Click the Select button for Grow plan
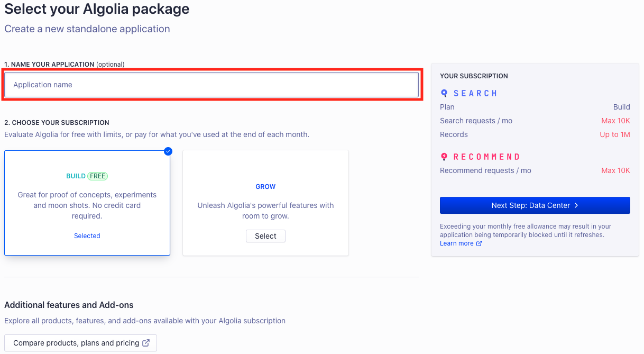Screen dimensions: 644x354 click(265, 236)
